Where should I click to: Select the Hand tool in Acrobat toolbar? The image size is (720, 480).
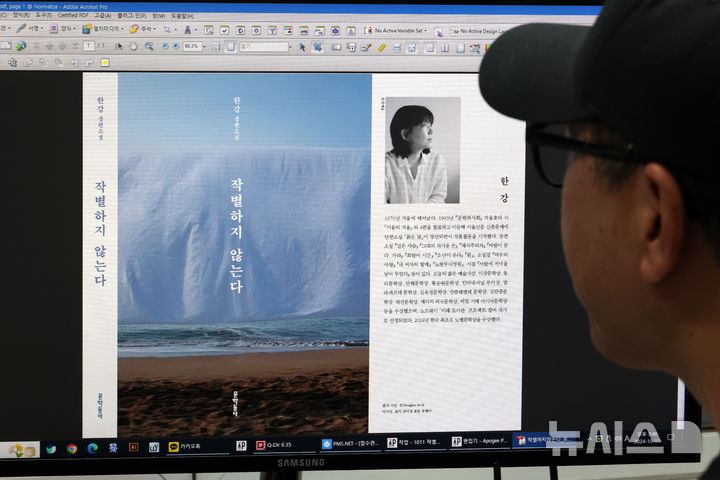pyautogui.click(x=133, y=46)
